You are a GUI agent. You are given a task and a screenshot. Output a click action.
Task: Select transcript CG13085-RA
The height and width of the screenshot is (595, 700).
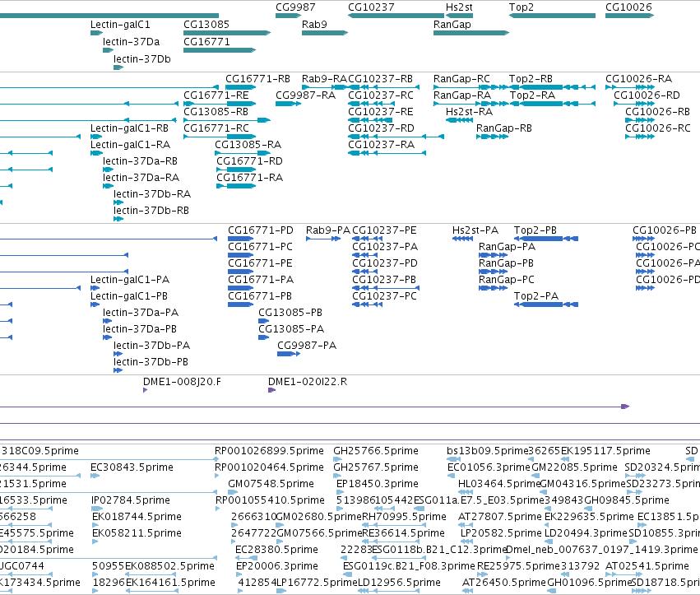pos(248,145)
